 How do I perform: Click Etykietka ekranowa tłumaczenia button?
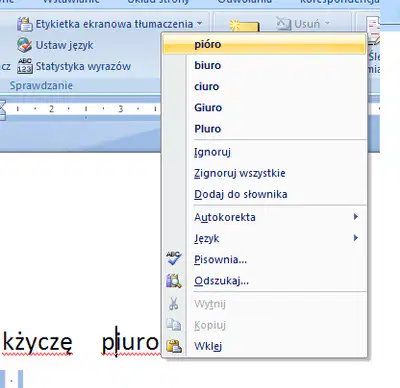[110, 24]
